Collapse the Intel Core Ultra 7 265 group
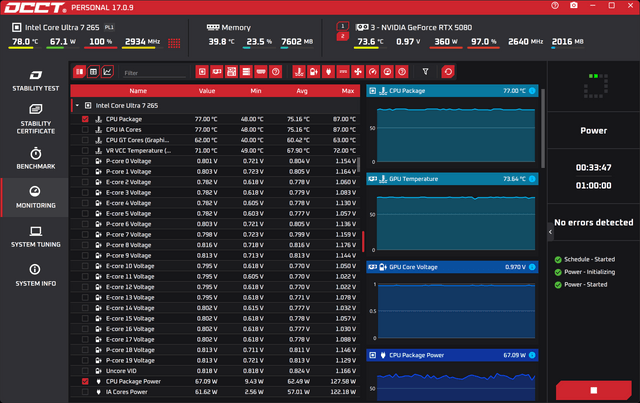 tap(77, 105)
